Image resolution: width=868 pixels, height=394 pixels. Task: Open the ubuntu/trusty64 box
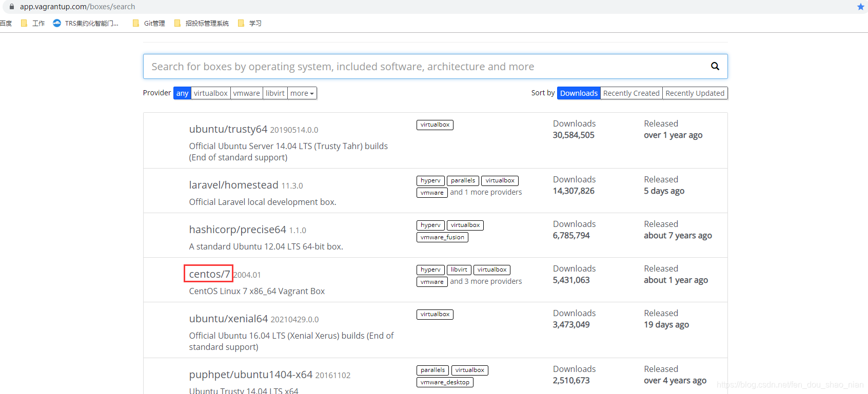pos(228,129)
